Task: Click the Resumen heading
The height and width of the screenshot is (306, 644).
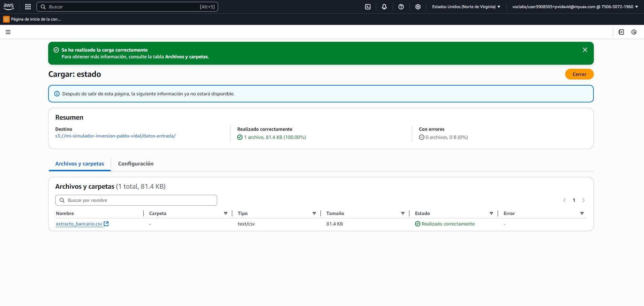Action: click(69, 117)
